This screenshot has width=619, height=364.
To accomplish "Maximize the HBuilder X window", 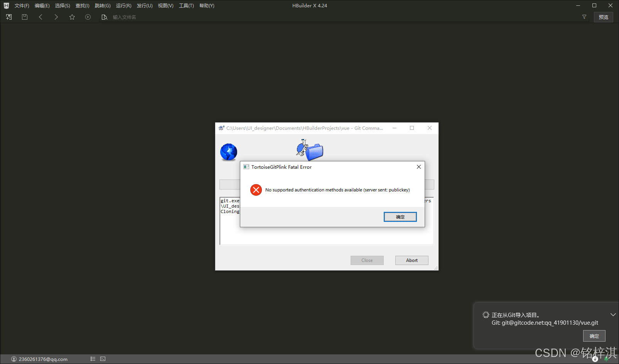I will point(594,5).
